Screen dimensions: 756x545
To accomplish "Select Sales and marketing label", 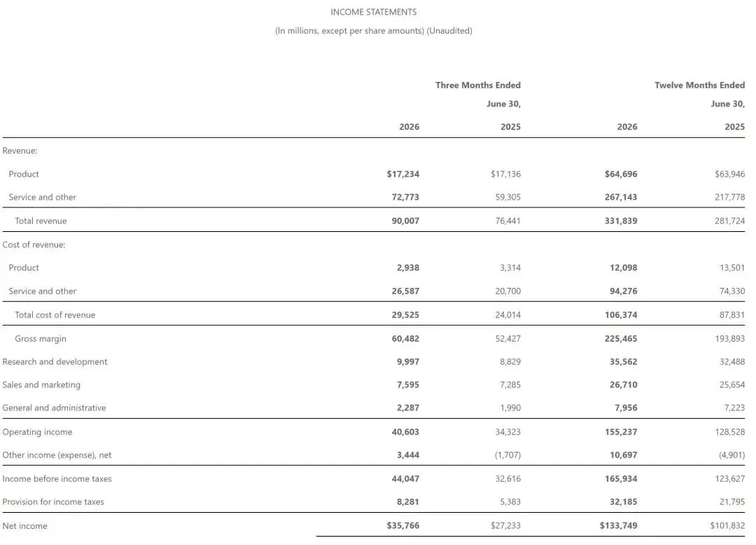I will [41, 385].
